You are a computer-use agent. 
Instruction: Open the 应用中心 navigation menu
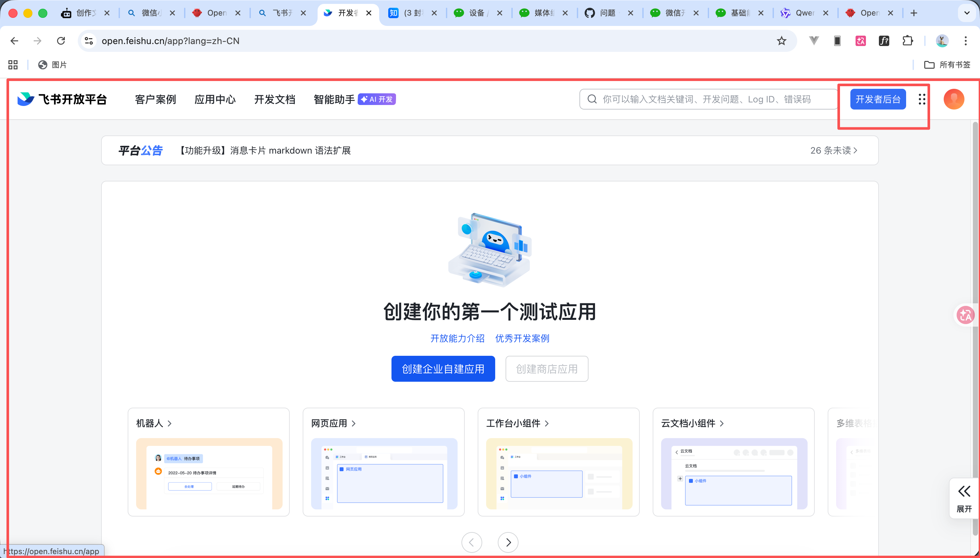tap(215, 99)
